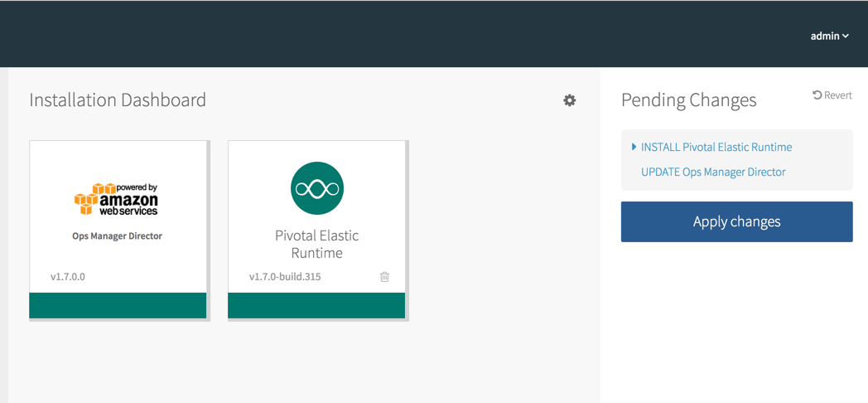Click the Revert link text
This screenshot has width=868, height=403.
coord(837,95)
